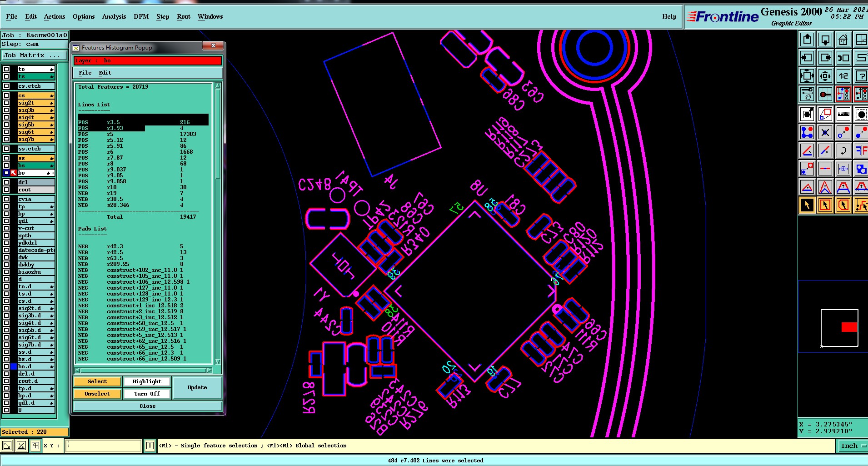Click the add feature black circle icon
The height and width of the screenshot is (466, 868).
click(x=807, y=114)
